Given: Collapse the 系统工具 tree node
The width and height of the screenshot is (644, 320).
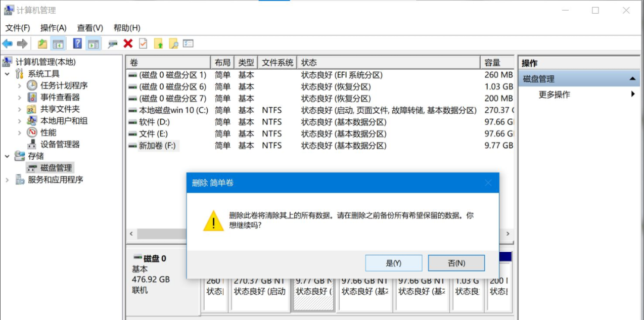Looking at the screenshot, I should click(x=7, y=74).
